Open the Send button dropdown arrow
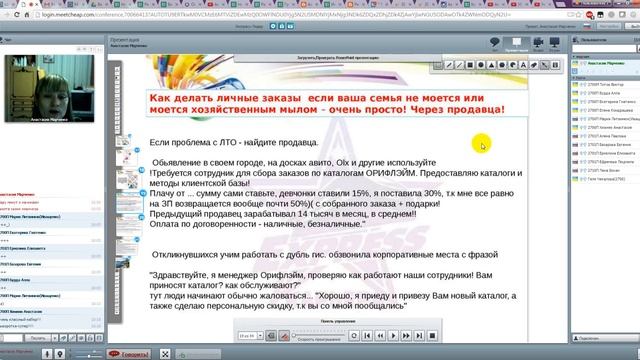Screen dimensions: 640x360 pyautogui.click(x=54, y=338)
